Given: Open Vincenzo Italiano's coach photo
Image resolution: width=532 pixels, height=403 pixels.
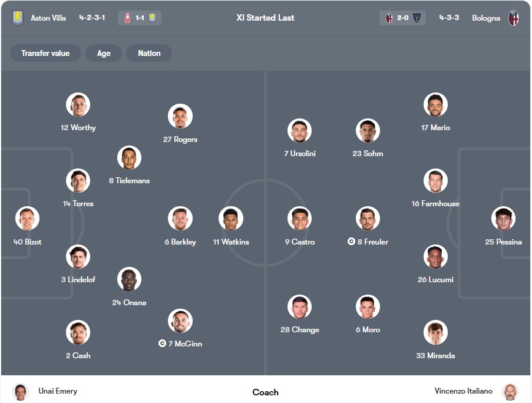Looking at the screenshot, I should (x=510, y=391).
